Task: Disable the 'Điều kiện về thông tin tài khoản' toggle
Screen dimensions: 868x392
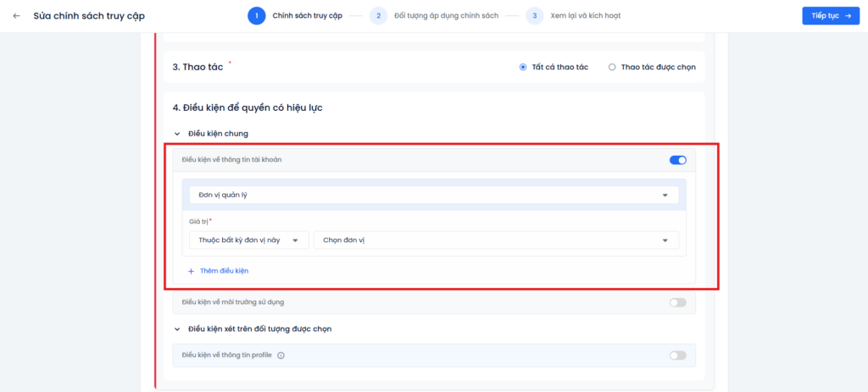Action: 677,160
